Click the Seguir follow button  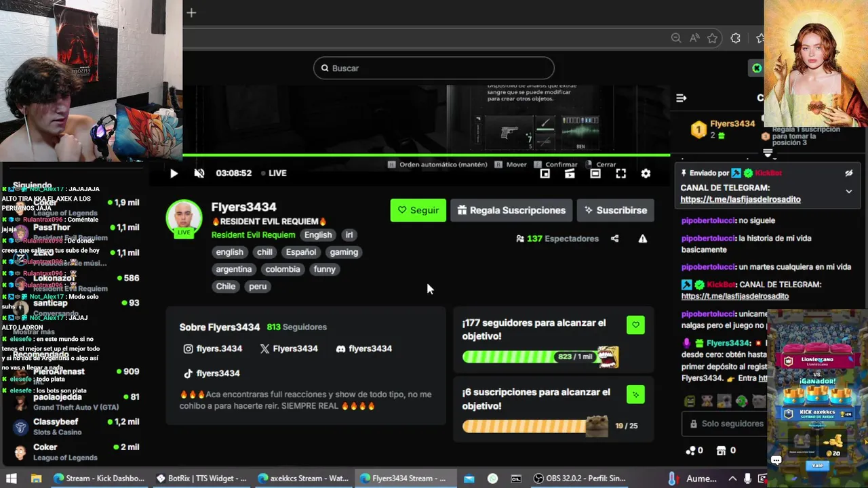click(x=418, y=210)
